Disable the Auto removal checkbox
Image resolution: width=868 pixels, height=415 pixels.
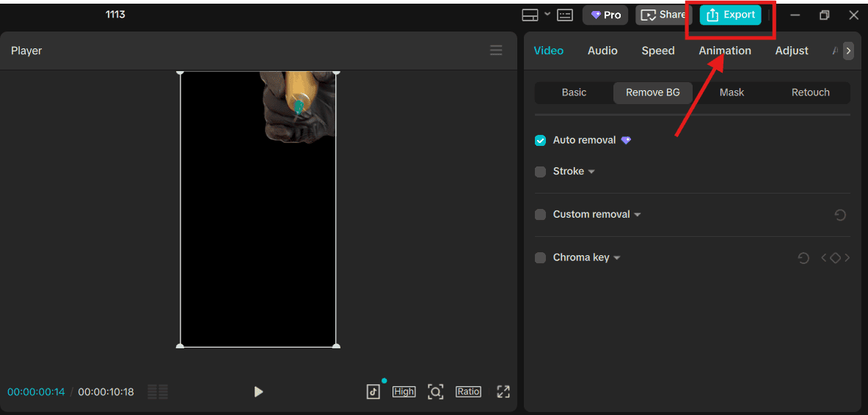pyautogui.click(x=541, y=141)
